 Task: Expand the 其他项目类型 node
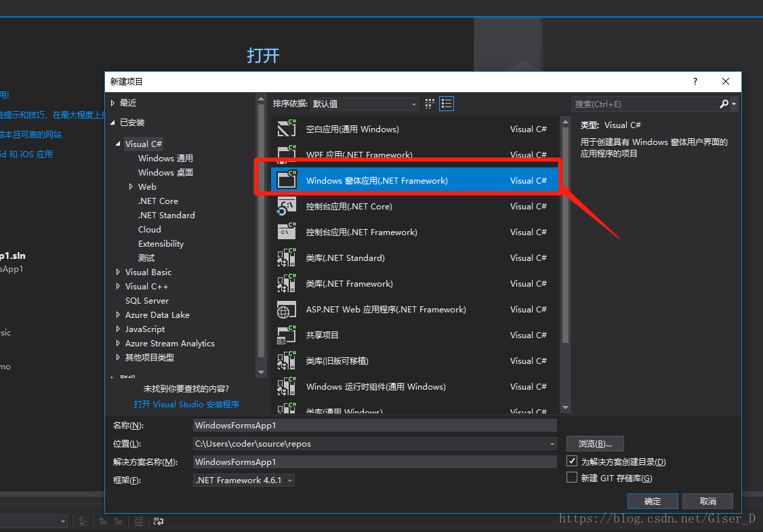coord(118,357)
